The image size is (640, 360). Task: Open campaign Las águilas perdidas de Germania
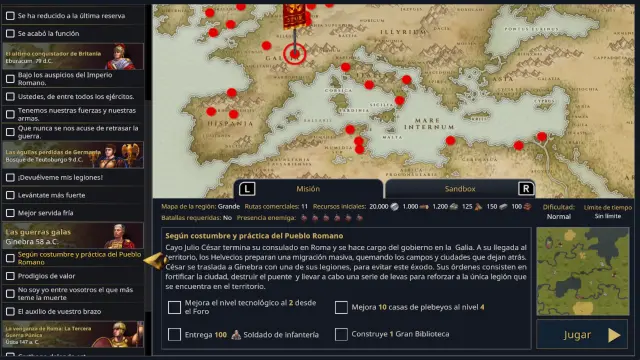[x=73, y=155]
